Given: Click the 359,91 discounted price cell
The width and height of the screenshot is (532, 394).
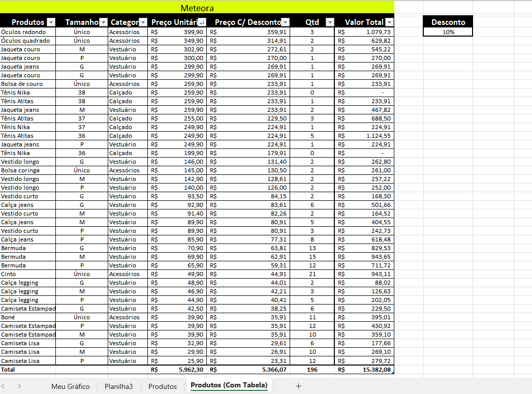Looking at the screenshot, I should tap(248, 32).
